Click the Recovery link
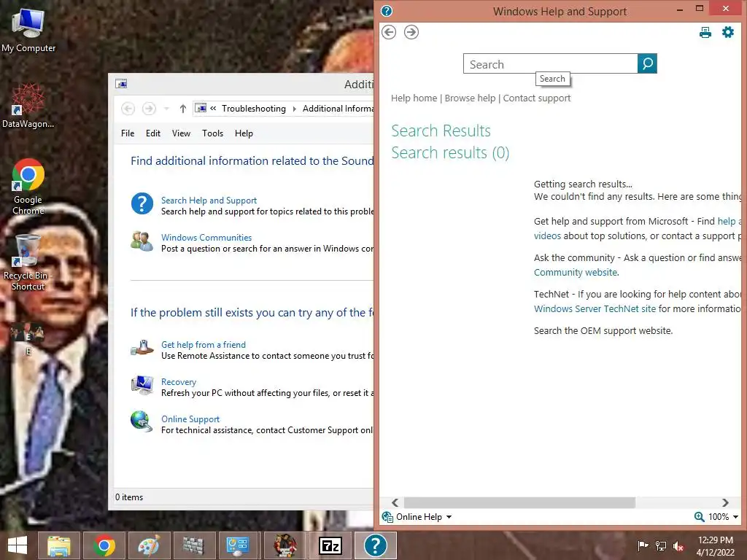This screenshot has height=560, width=747. click(x=179, y=382)
